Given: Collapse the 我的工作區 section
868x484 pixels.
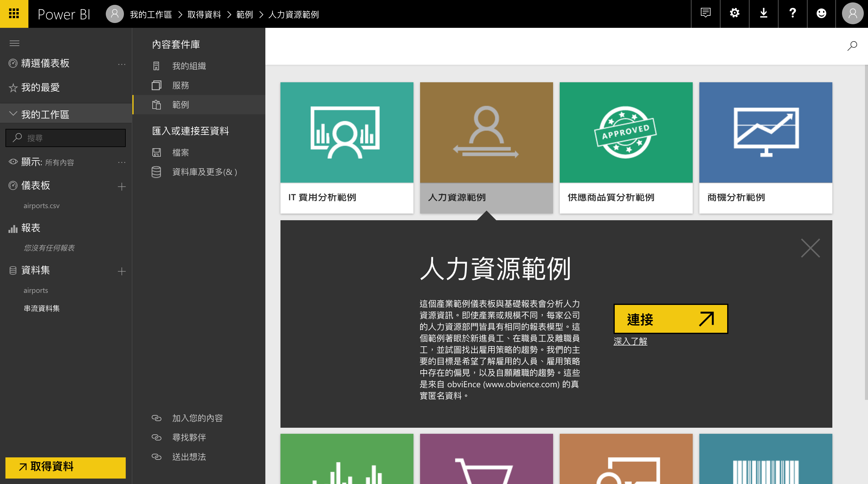Looking at the screenshot, I should point(13,114).
